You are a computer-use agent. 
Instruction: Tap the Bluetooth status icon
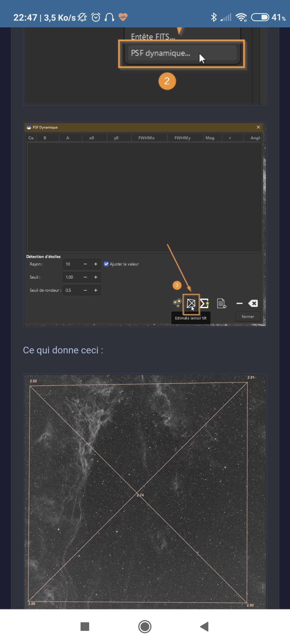[214, 17]
